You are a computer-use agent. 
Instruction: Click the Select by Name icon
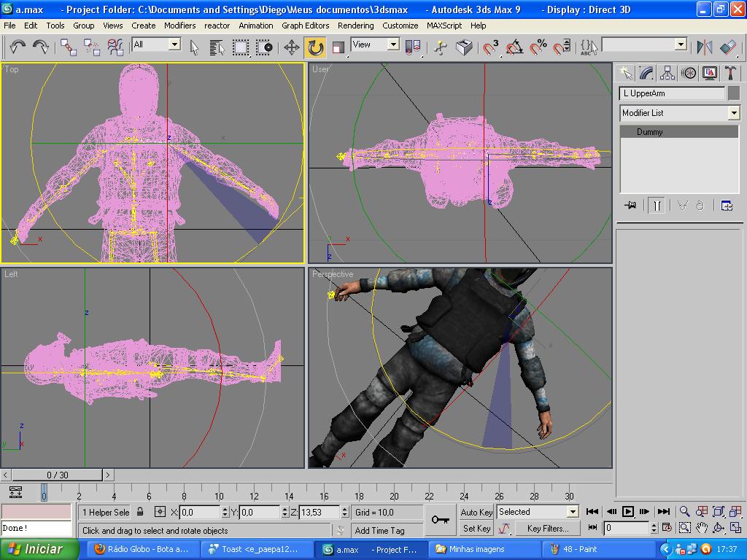click(217, 47)
